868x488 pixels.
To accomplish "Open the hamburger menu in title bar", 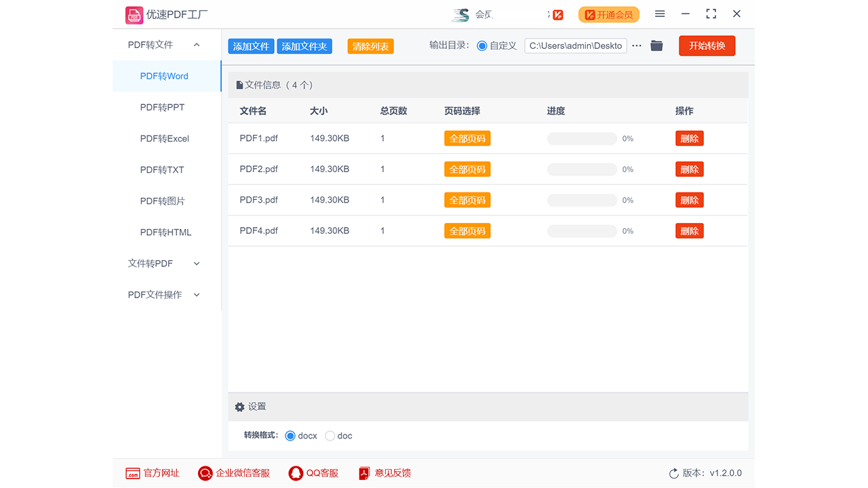I will point(659,14).
